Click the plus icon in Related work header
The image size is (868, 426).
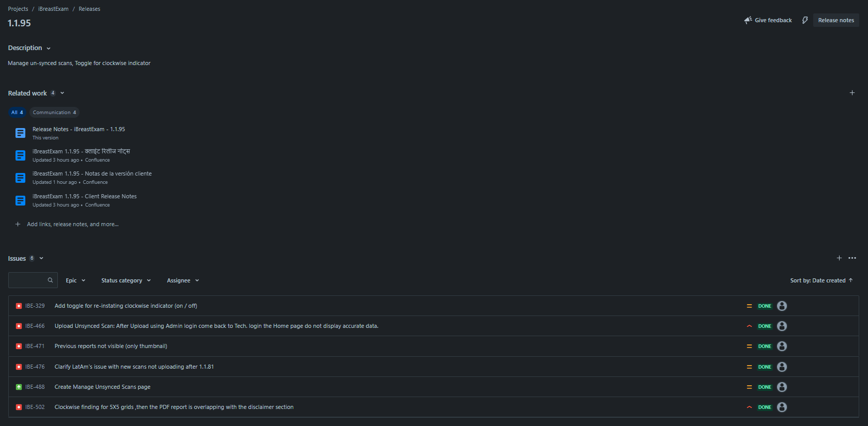(852, 93)
